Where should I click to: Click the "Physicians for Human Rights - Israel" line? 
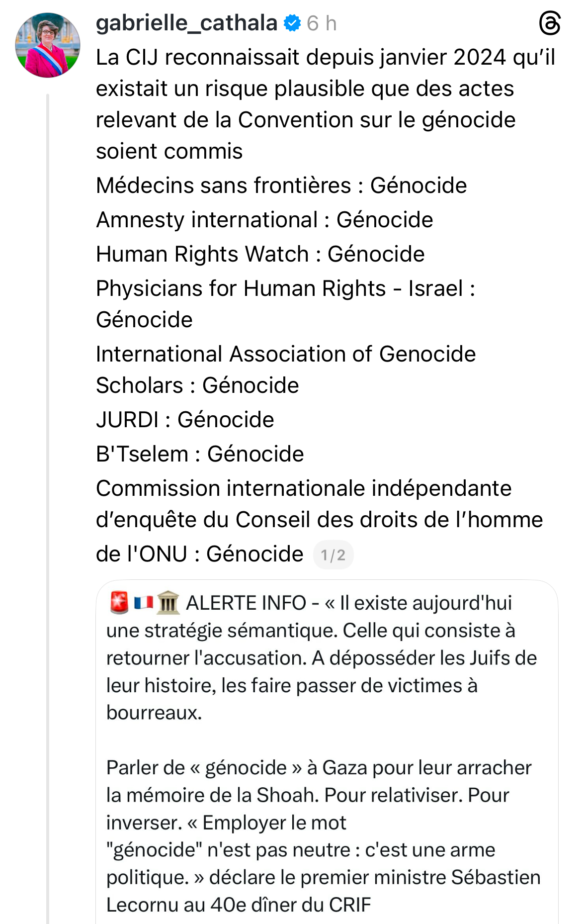[285, 289]
